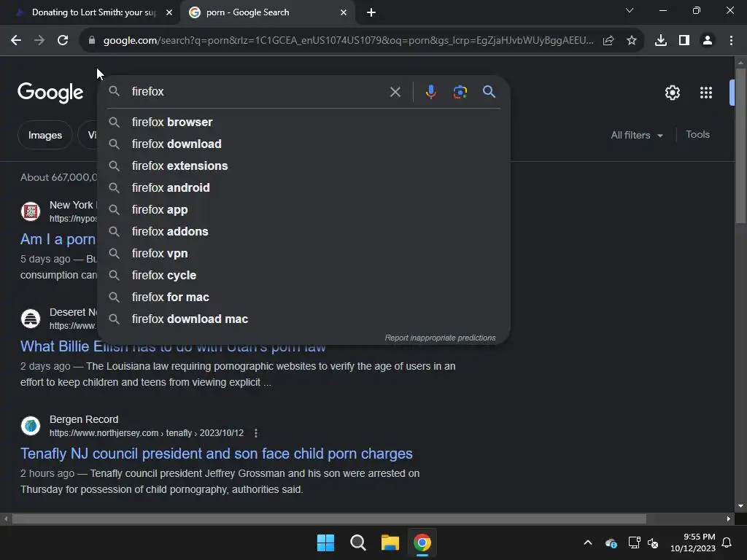Viewport: 747px width, 560px height.
Task: Select suggestion firefox extensions
Action: pos(304,166)
